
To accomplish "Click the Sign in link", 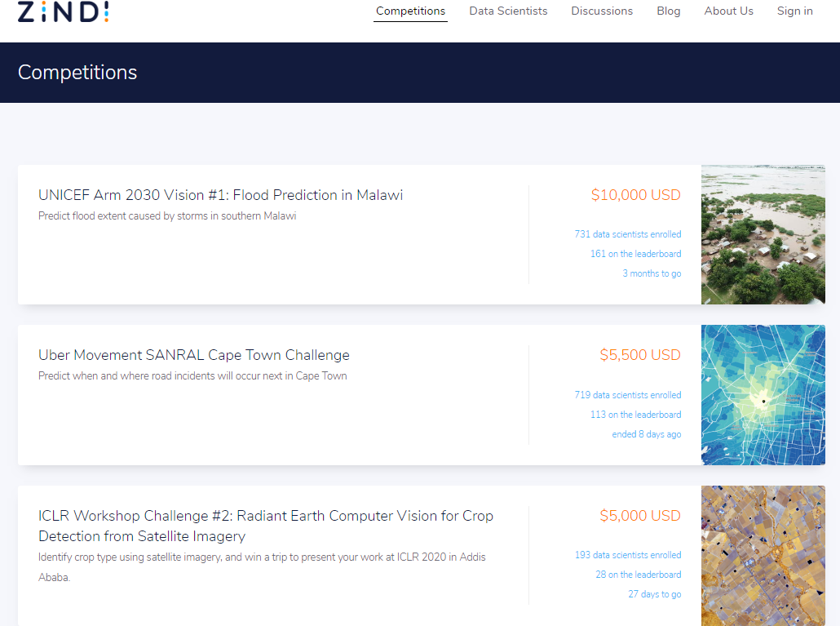I will (x=794, y=11).
